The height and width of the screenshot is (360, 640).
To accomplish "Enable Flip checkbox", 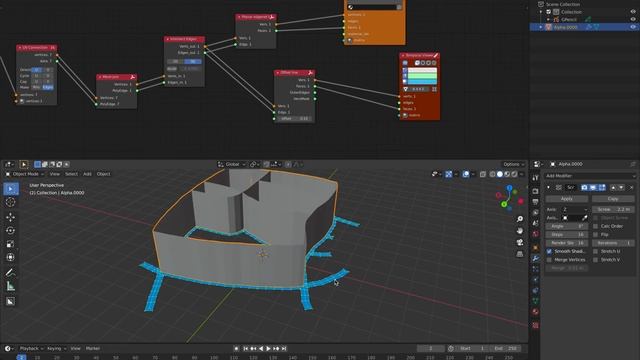I will [x=596, y=235].
